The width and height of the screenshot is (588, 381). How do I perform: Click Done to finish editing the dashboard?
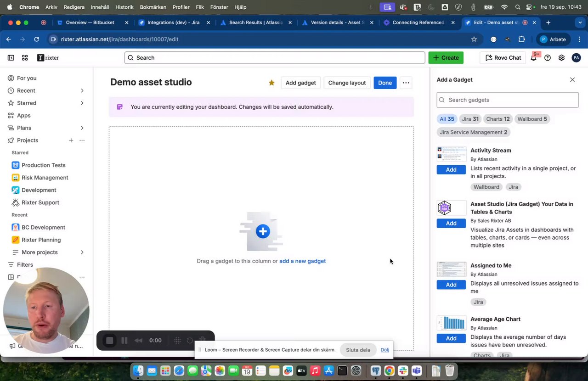click(x=385, y=83)
